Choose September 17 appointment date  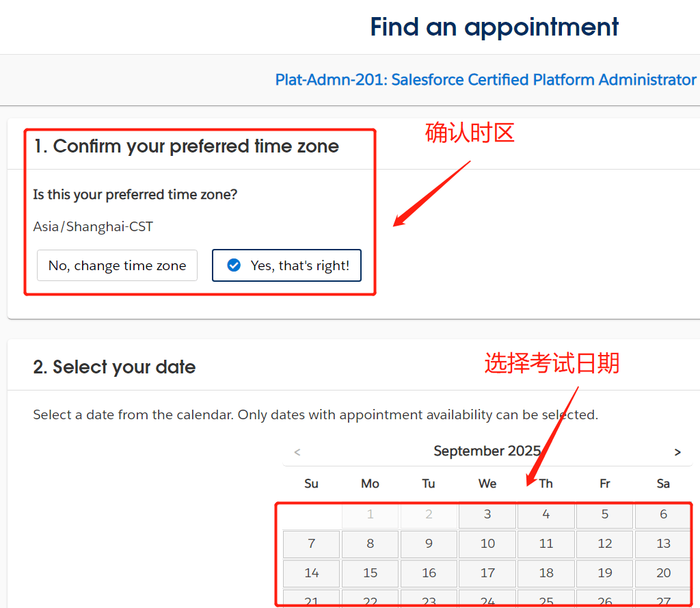[487, 573]
